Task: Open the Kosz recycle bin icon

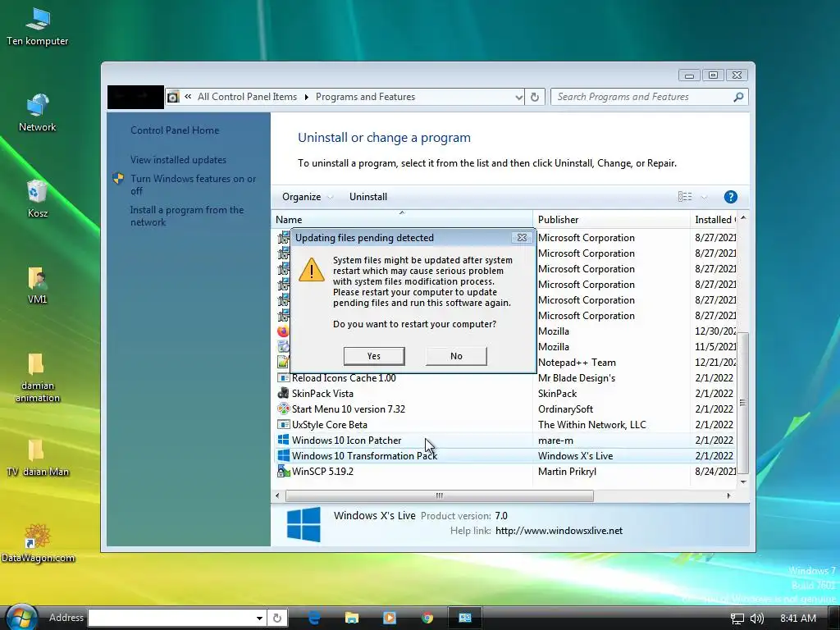Action: [x=38, y=199]
